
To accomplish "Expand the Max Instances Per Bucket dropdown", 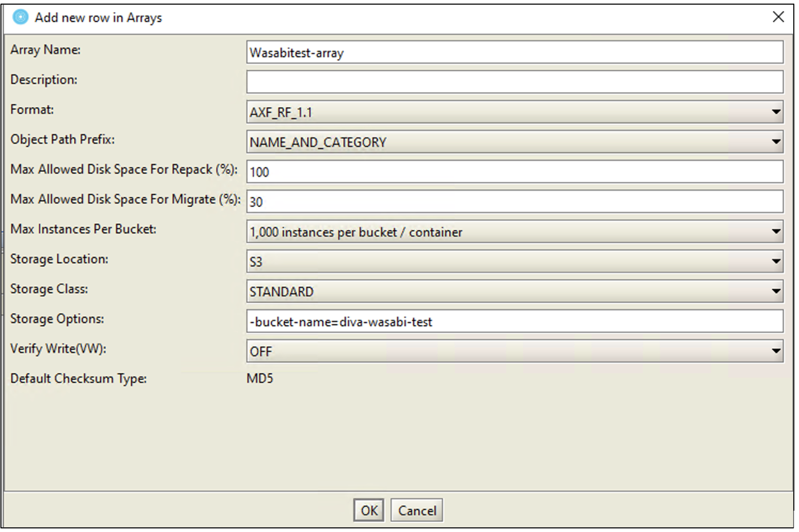I will tap(515, 231).
